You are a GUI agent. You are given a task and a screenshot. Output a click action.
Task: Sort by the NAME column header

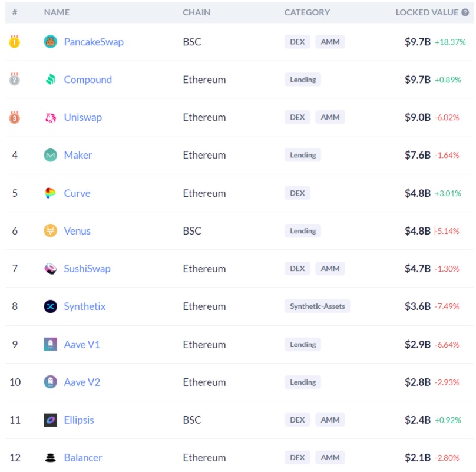coord(57,12)
